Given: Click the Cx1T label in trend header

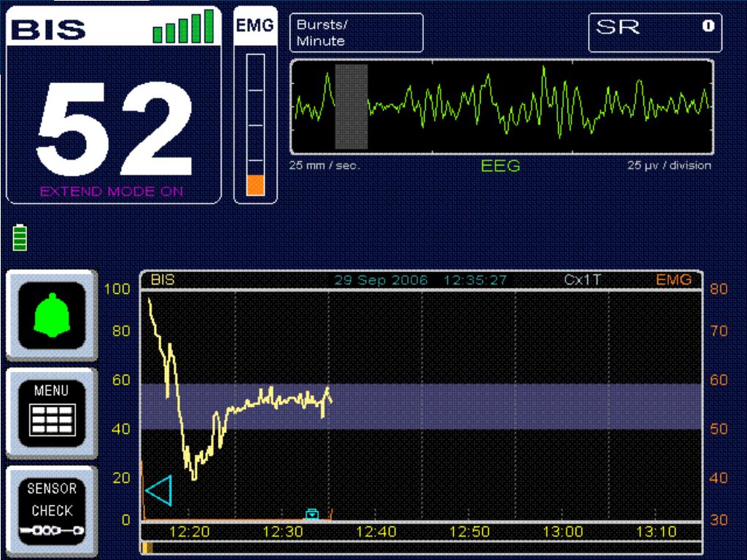Looking at the screenshot, I should (x=582, y=280).
